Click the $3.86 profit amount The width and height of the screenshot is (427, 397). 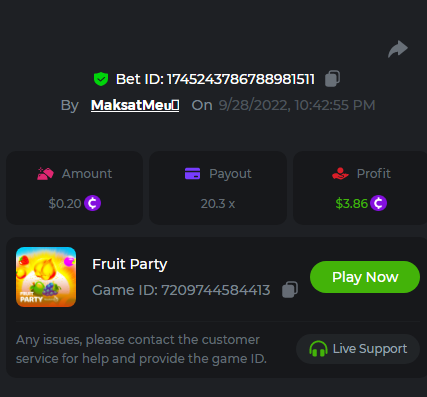coord(351,203)
